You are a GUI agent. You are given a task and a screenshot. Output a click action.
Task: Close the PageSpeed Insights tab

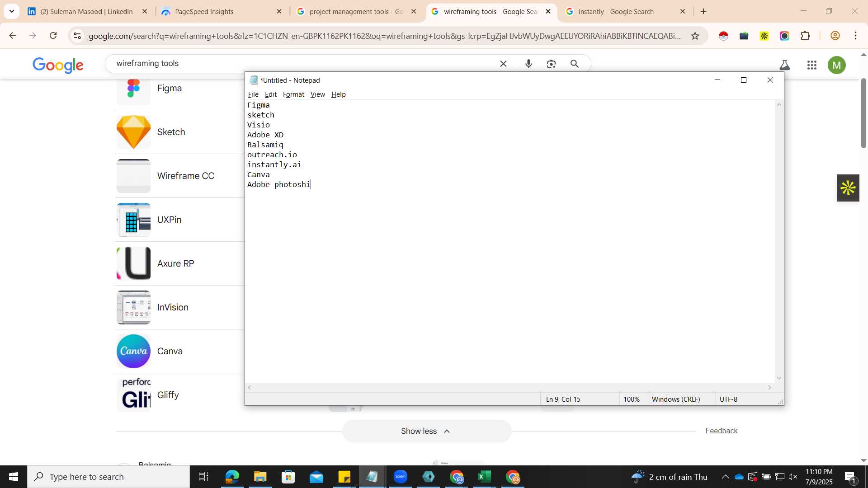click(x=279, y=12)
